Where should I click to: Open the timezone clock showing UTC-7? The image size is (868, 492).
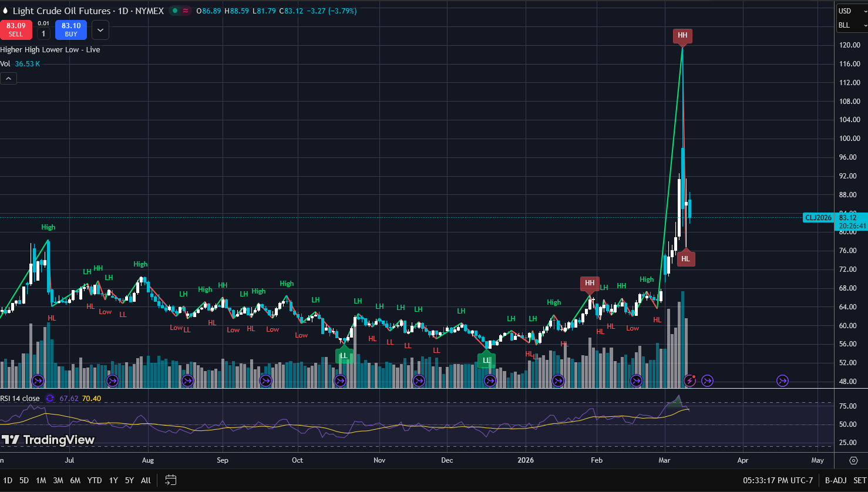point(778,480)
